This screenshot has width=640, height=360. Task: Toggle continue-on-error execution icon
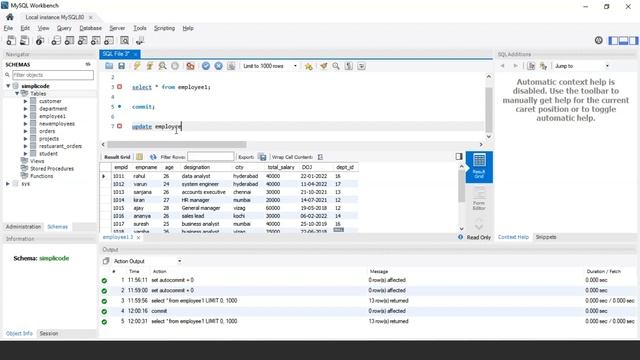[190, 66]
